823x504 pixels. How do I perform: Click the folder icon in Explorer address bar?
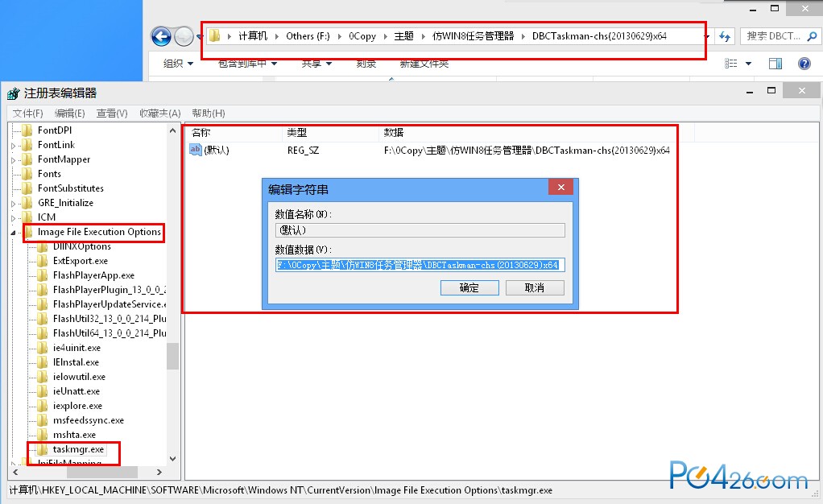point(215,35)
